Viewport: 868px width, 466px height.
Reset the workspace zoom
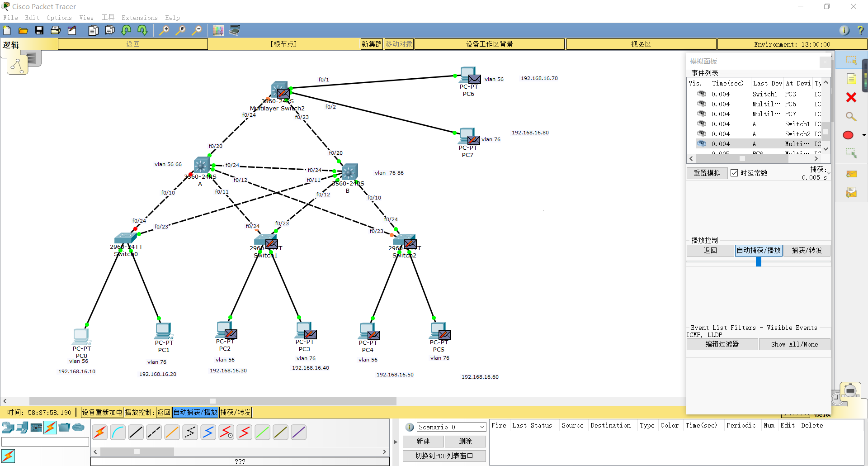click(x=180, y=30)
